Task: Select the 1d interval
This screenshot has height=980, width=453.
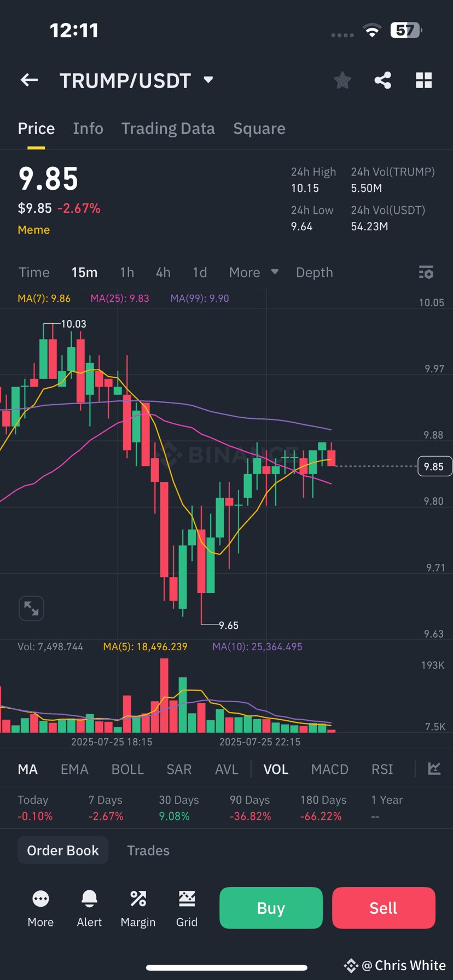Action: 200,272
